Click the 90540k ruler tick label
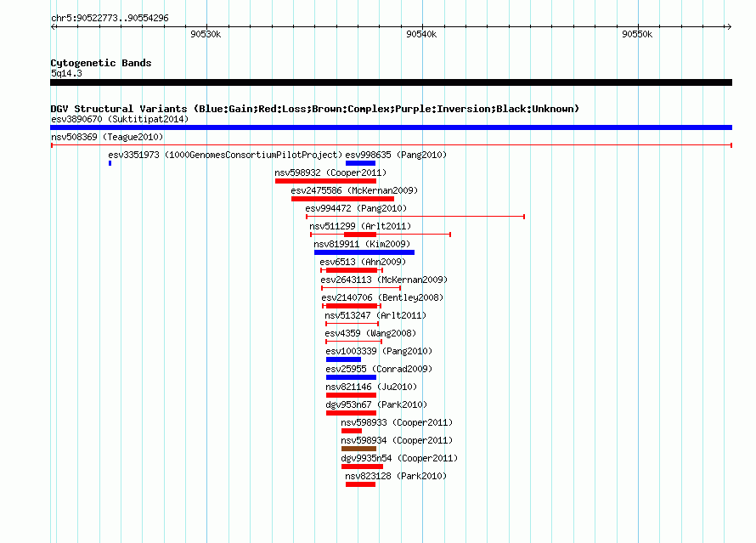This screenshot has width=756, height=543. pyautogui.click(x=421, y=34)
